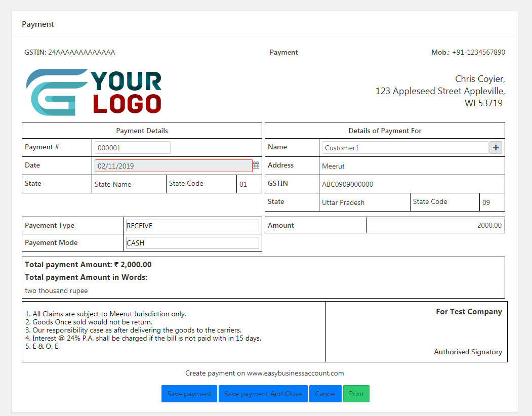Viewport: 532px width, 416px height.
Task: Click the Payment panel title
Action: 37,24
